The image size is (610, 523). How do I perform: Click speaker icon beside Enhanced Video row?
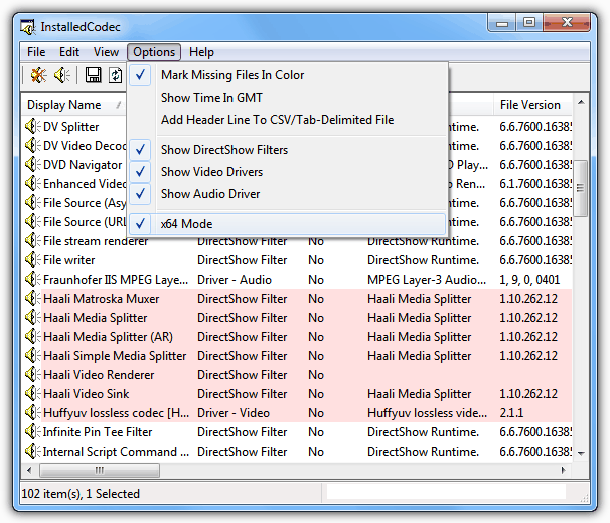click(32, 183)
